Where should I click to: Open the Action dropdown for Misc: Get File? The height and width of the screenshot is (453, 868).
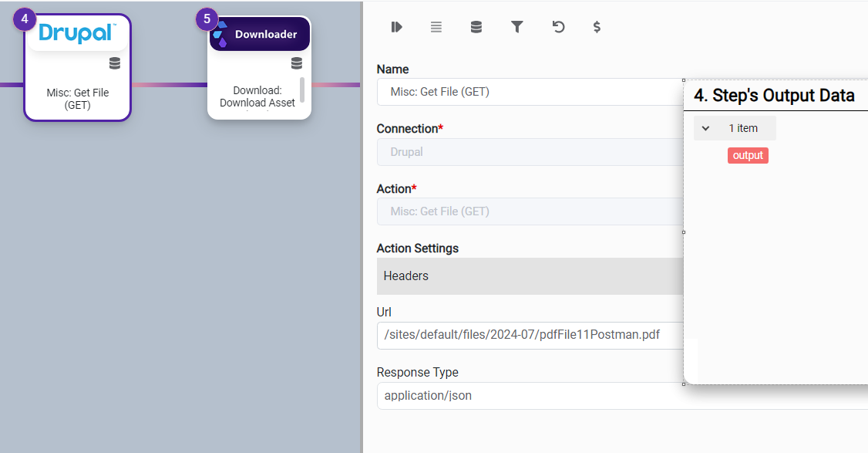click(x=530, y=211)
